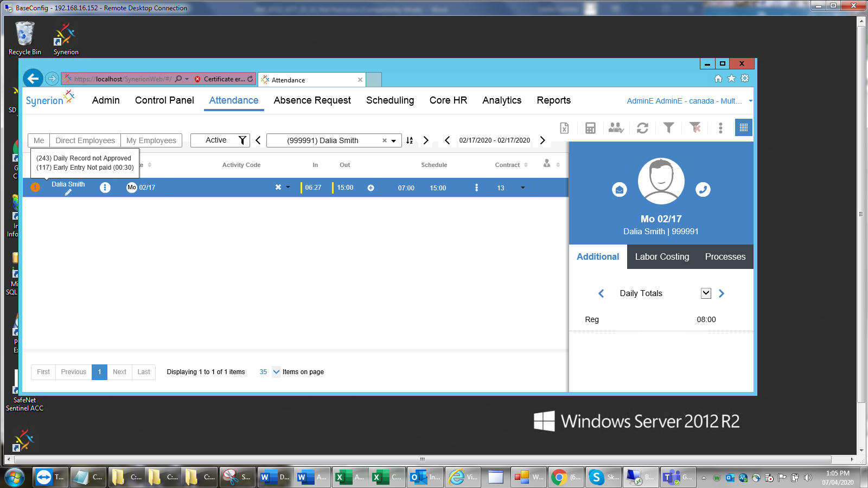The width and height of the screenshot is (868, 488).
Task: Open the Admin menu
Action: [106, 100]
